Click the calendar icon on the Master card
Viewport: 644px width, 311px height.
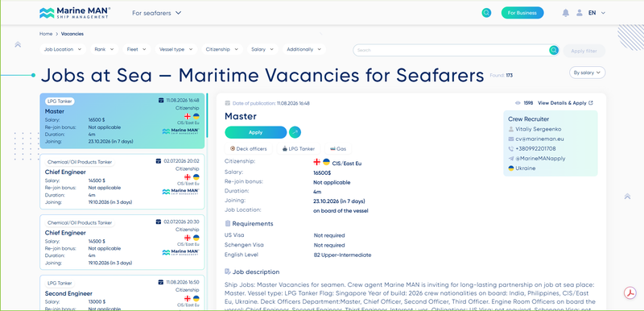(x=161, y=100)
